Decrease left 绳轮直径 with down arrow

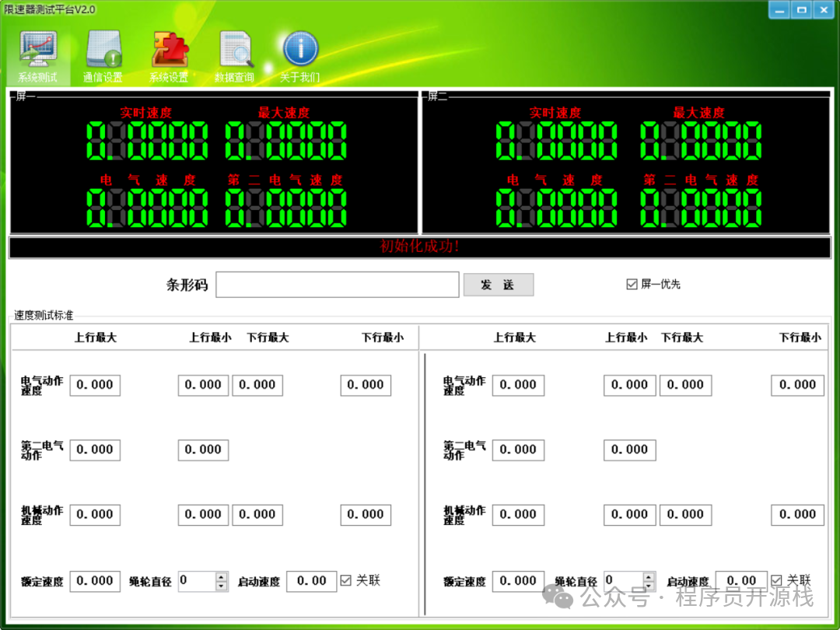pos(222,586)
